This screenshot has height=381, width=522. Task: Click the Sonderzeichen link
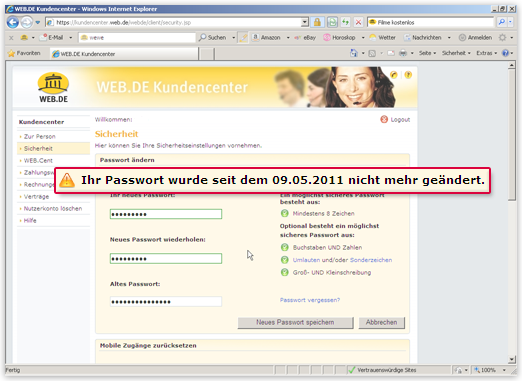[371, 260]
